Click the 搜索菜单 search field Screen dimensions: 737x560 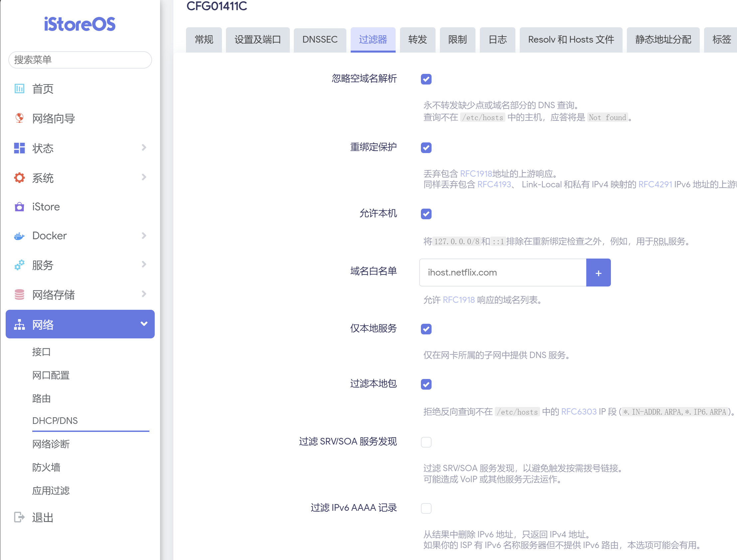pos(80,60)
